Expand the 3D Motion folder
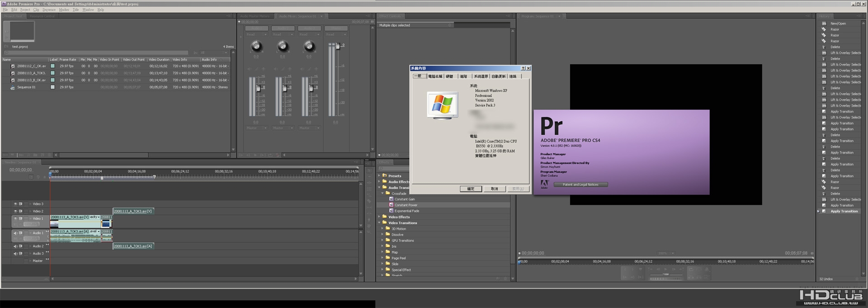The height and width of the screenshot is (308, 868). (382, 228)
